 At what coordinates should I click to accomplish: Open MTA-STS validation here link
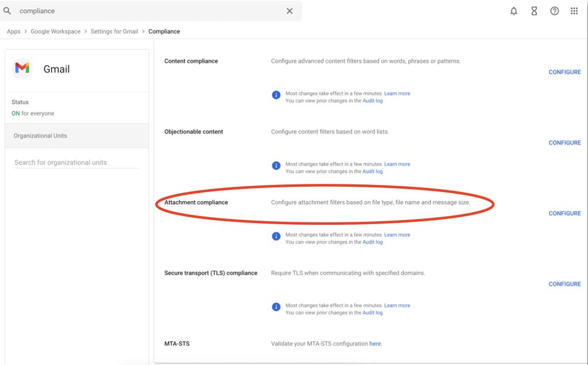pos(375,344)
